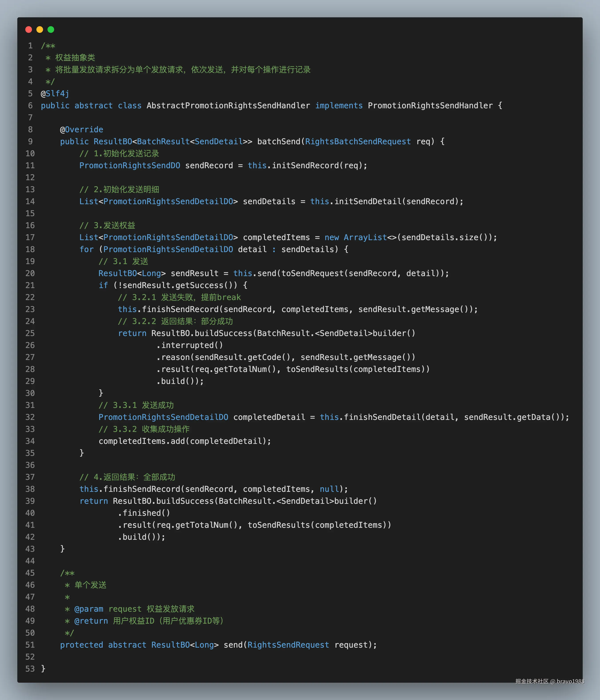The image size is (600, 700).
Task: Click the yellow minimize dot
Action: 39,29
